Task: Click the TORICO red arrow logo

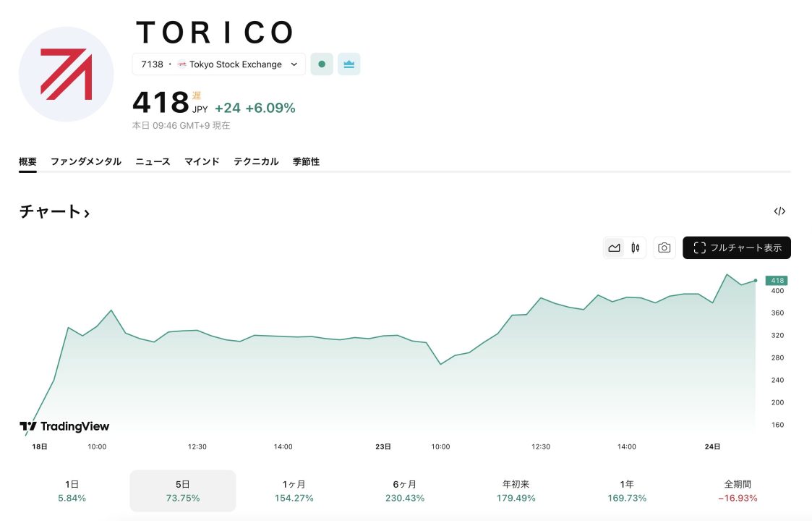Action: (x=66, y=74)
